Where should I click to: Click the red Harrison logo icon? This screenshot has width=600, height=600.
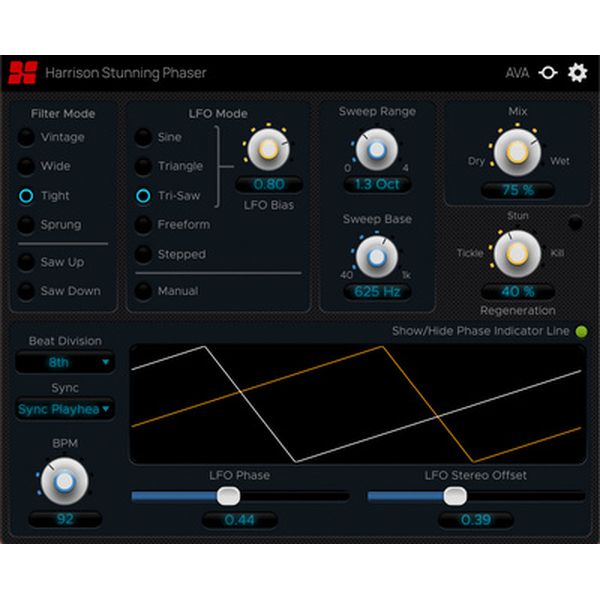coord(22,73)
